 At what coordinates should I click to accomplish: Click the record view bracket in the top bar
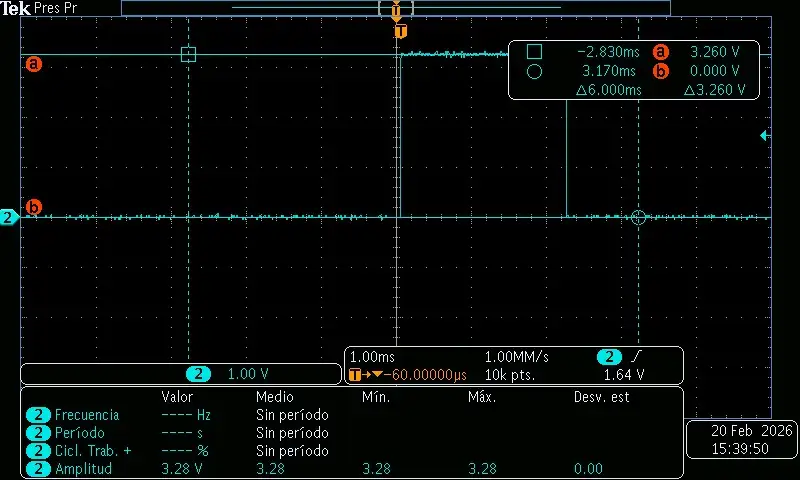tap(396, 8)
